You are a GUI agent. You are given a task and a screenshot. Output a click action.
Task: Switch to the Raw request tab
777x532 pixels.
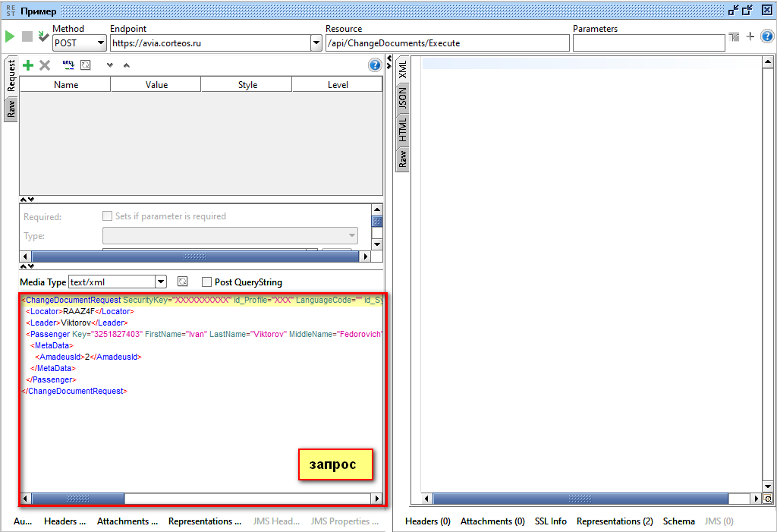pos(11,109)
